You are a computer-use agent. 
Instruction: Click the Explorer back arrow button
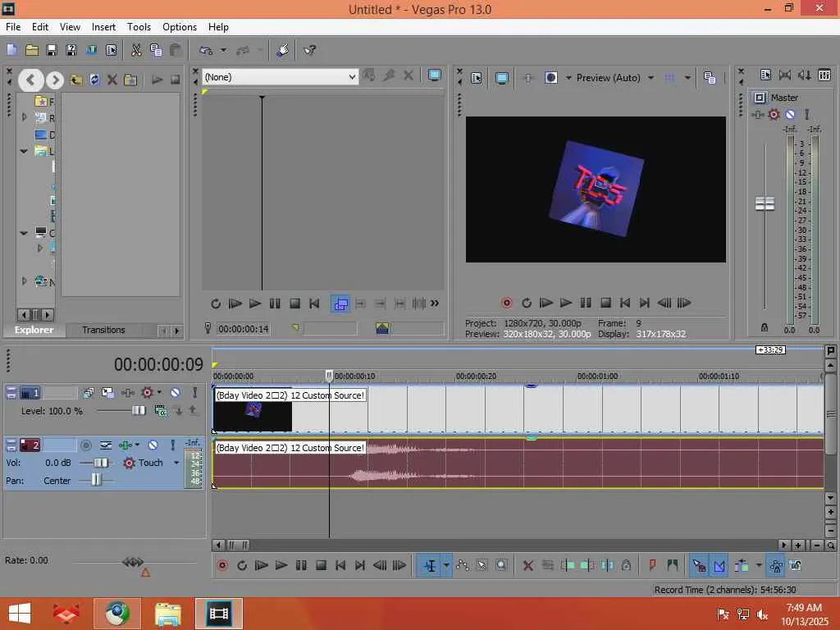(x=30, y=80)
